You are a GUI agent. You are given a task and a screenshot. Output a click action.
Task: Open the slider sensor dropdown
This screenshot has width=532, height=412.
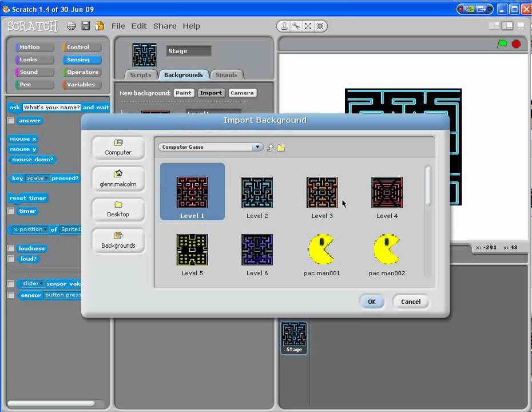click(33, 283)
